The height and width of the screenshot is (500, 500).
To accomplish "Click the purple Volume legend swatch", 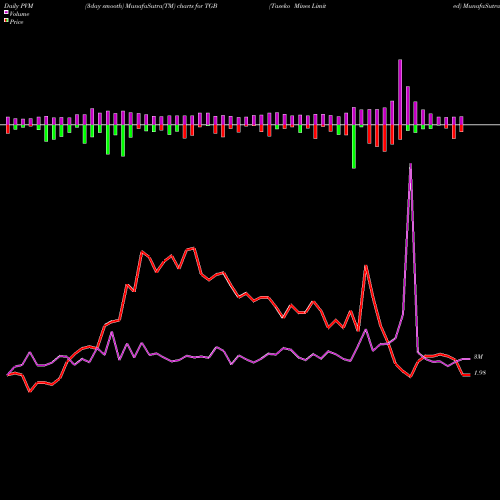I will [6, 12].
